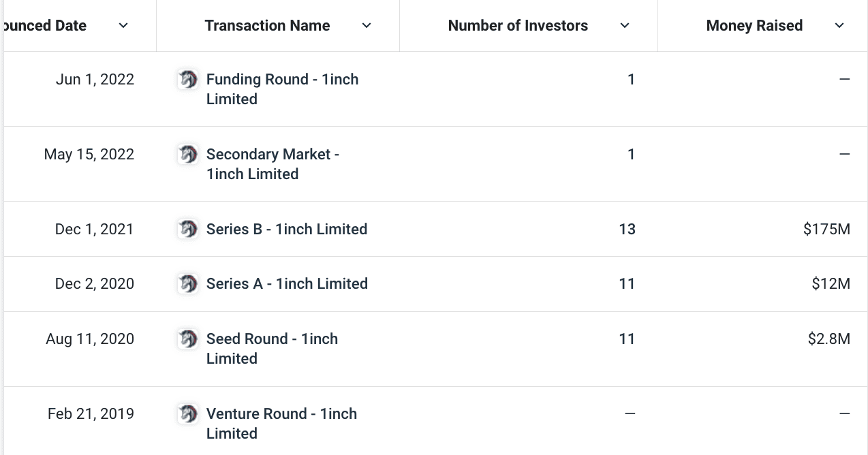Click the 1inch logo beside Seed Round
Screen dimensions: 868x455
[188, 339]
